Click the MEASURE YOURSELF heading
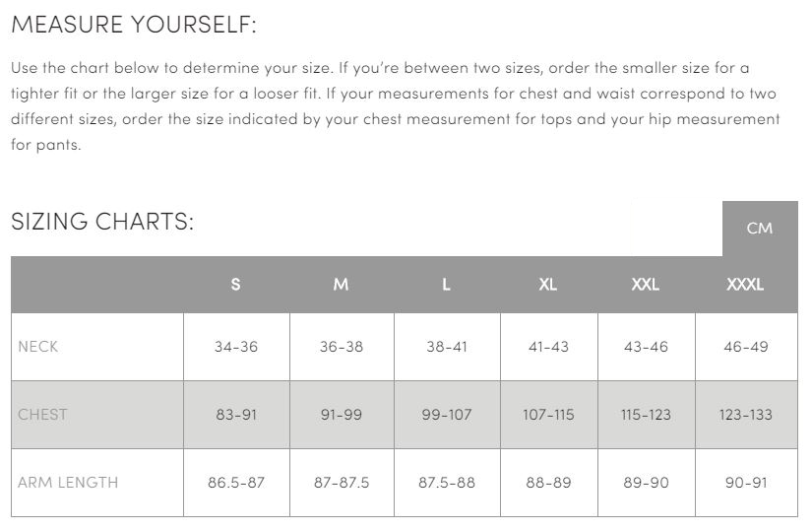 tap(134, 25)
